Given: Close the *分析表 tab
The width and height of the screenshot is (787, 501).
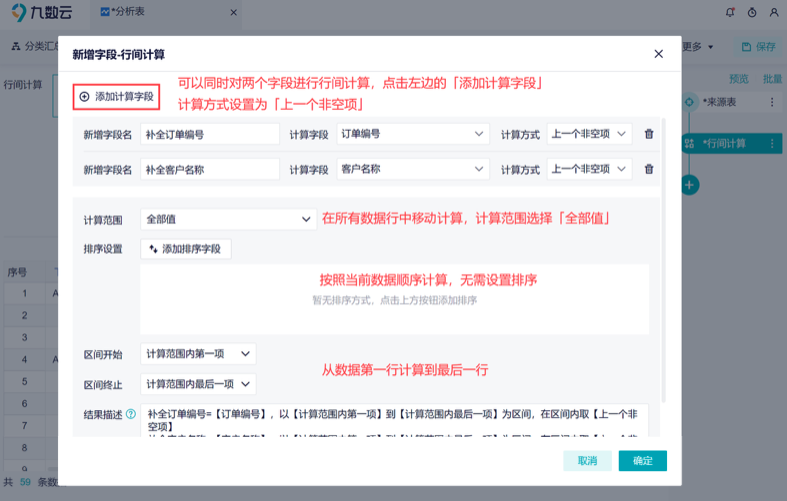Looking at the screenshot, I should (x=233, y=13).
